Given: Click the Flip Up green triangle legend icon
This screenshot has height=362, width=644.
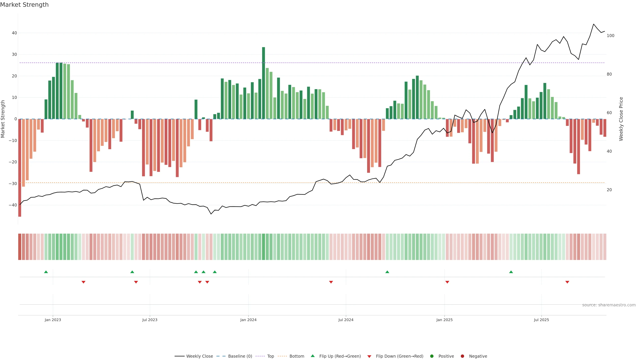Looking at the screenshot, I should coord(312,356).
